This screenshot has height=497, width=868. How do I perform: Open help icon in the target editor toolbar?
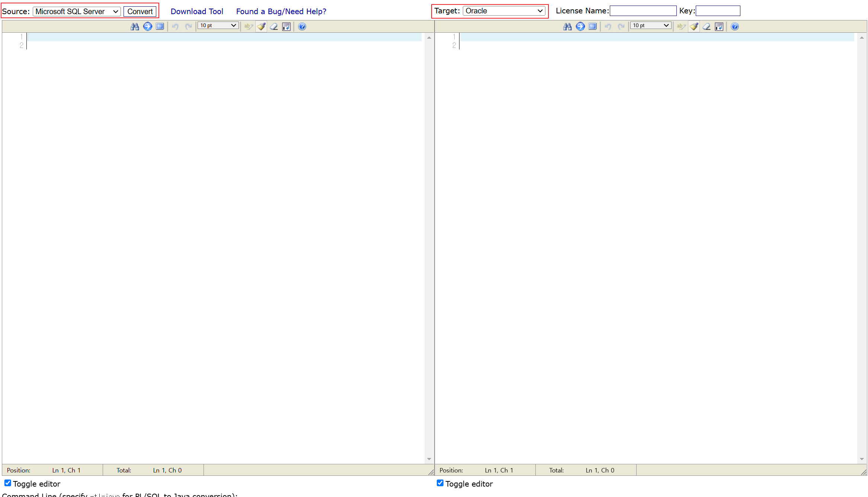[734, 26]
